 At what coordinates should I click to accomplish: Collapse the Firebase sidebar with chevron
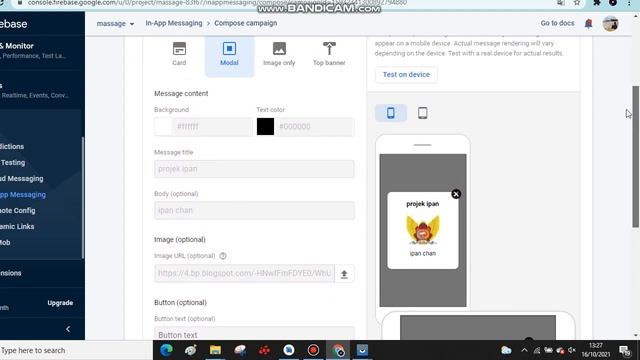tap(68, 329)
